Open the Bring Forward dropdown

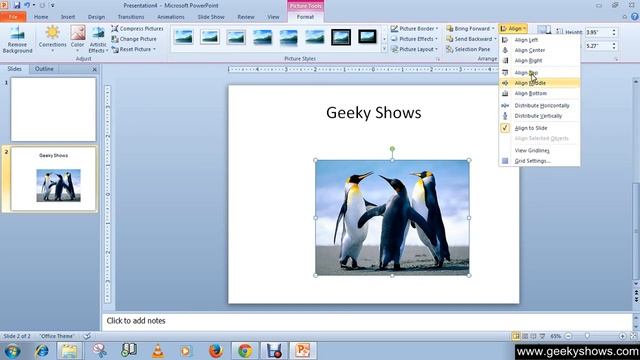[x=470, y=29]
